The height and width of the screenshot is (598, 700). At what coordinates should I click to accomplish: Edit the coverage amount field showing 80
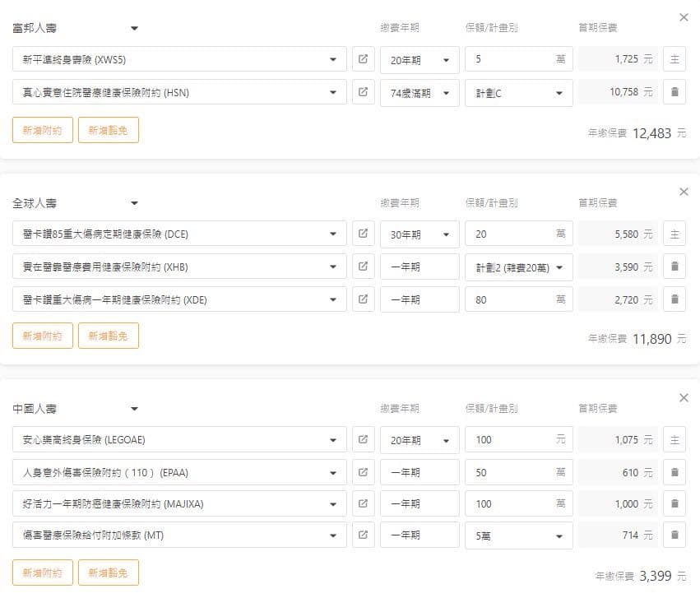pos(510,299)
